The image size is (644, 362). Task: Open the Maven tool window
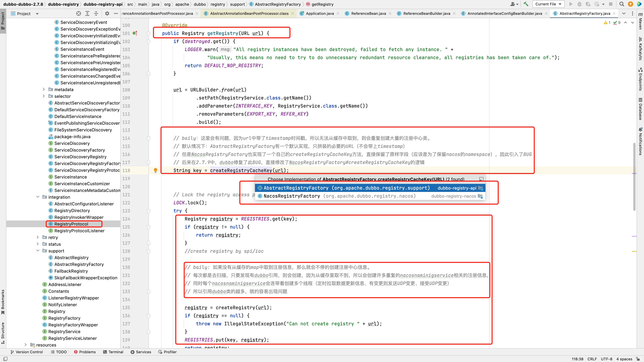[x=640, y=21]
